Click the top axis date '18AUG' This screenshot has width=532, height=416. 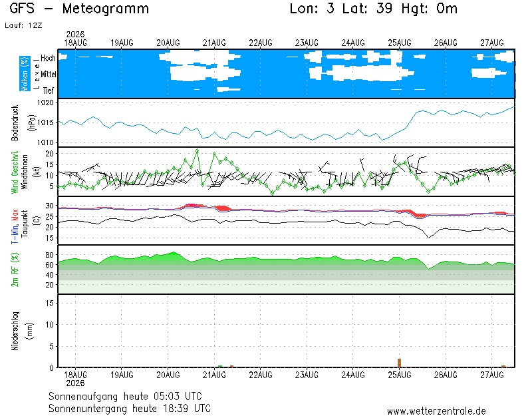75,43
